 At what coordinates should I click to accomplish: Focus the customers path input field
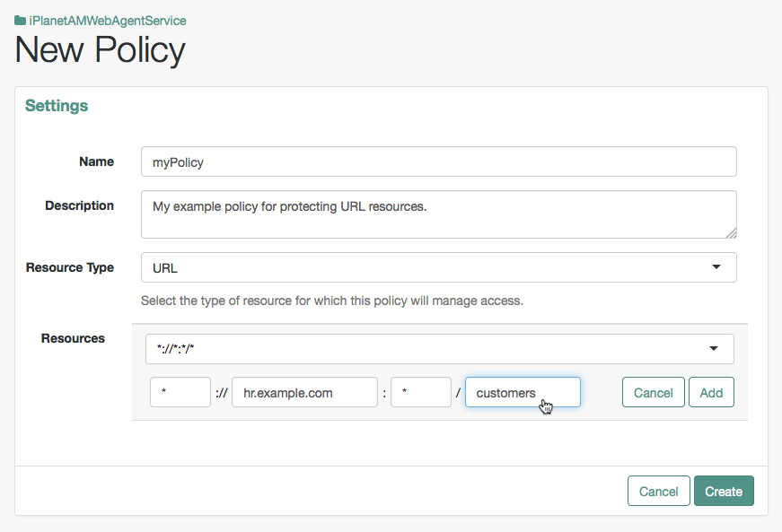point(523,392)
